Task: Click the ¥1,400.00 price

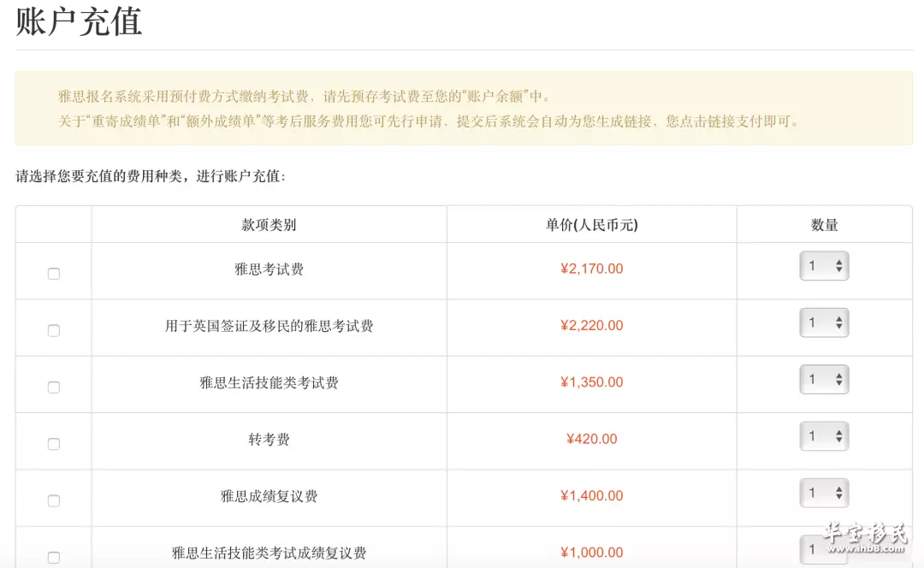Action: coord(592,495)
